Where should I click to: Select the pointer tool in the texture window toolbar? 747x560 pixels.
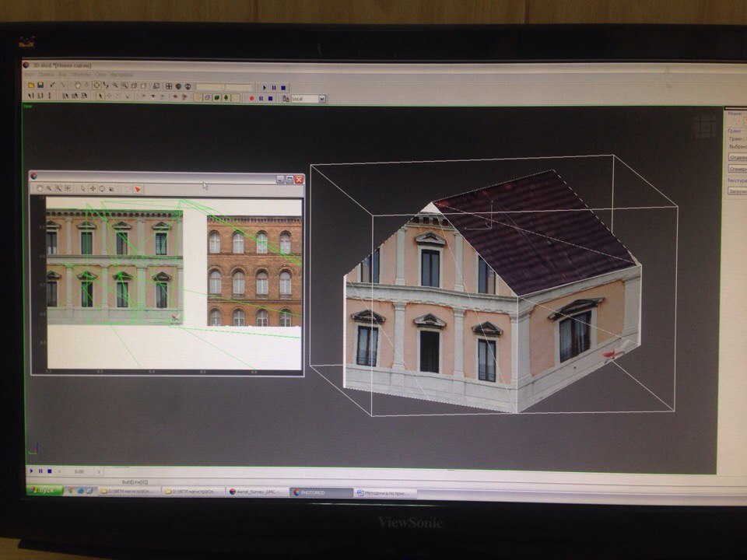pos(83,188)
